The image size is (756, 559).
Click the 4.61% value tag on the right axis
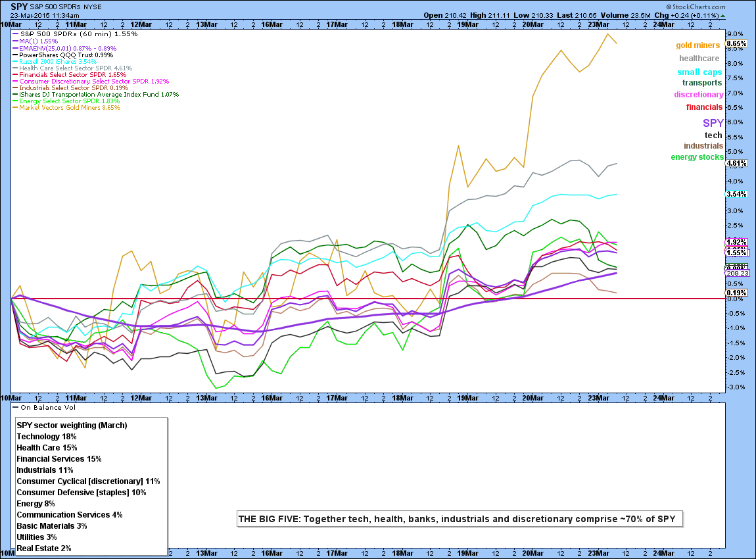(x=737, y=164)
